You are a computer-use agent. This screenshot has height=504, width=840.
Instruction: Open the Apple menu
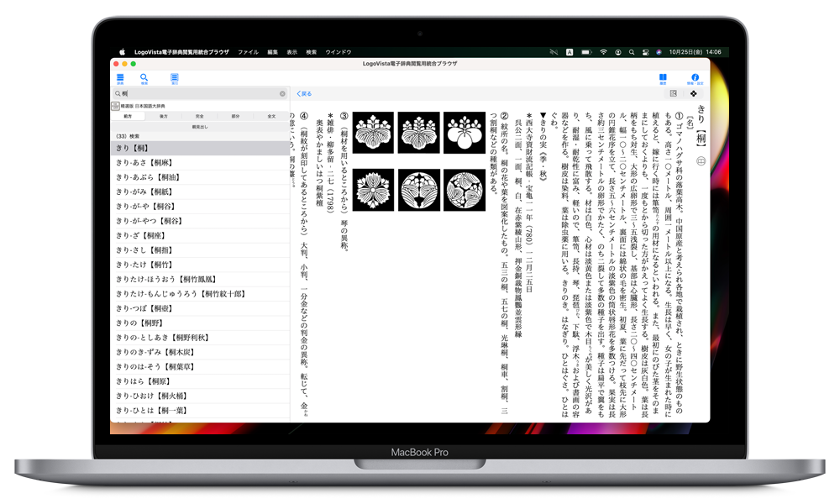(x=122, y=52)
